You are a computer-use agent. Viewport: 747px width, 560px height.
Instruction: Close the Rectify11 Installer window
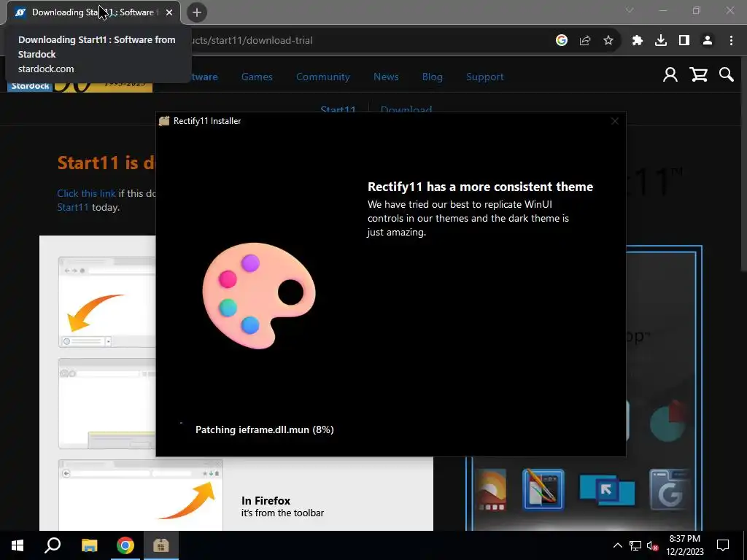pos(614,121)
